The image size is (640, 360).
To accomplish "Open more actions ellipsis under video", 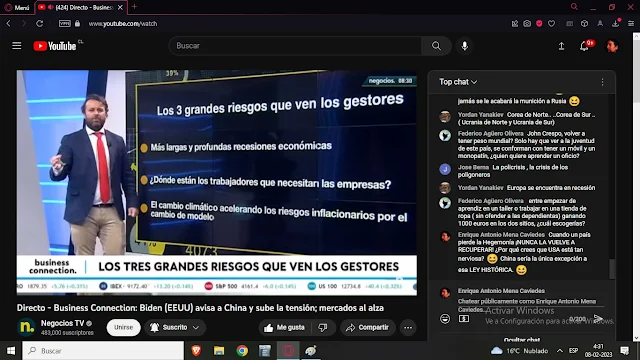I will [408, 327].
